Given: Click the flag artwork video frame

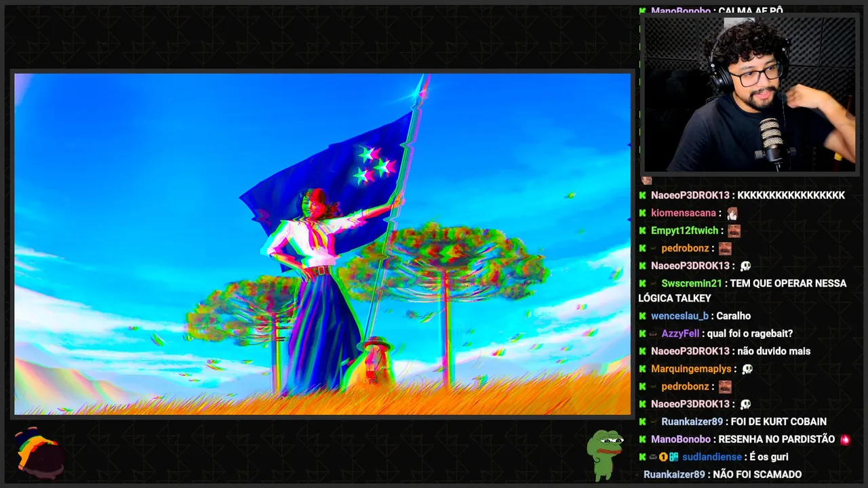Looking at the screenshot, I should pyautogui.click(x=323, y=244).
